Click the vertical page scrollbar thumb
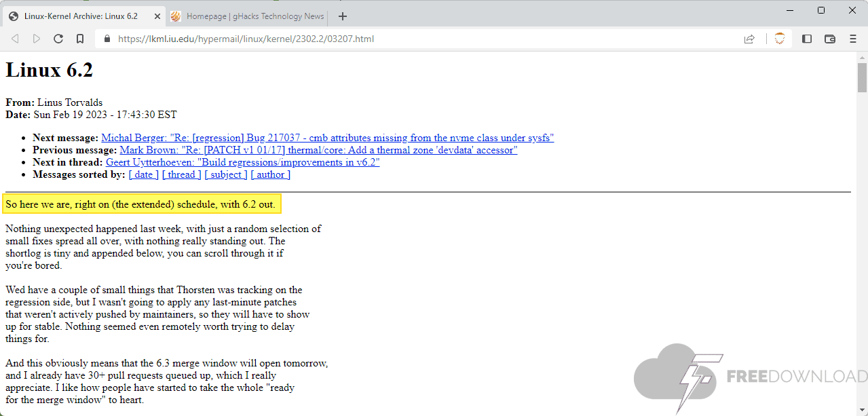Screen dimensions: 868x416 point(862,77)
